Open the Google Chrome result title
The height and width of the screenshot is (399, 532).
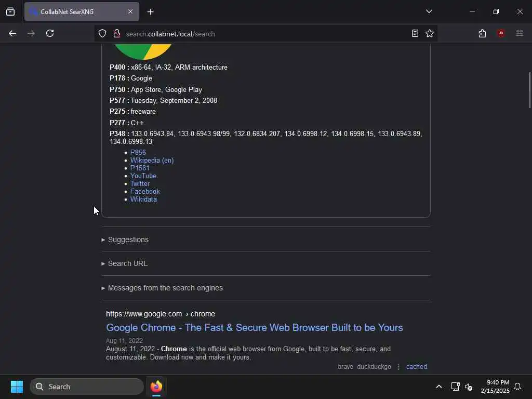pos(255,328)
